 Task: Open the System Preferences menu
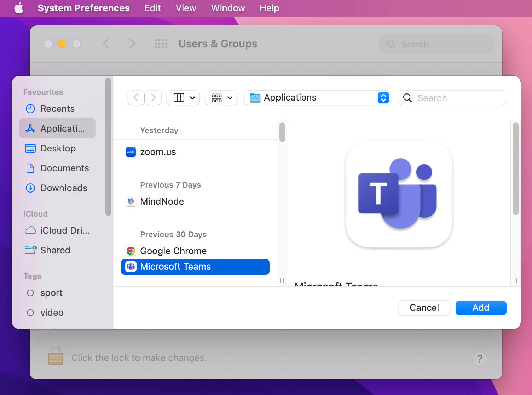83,8
